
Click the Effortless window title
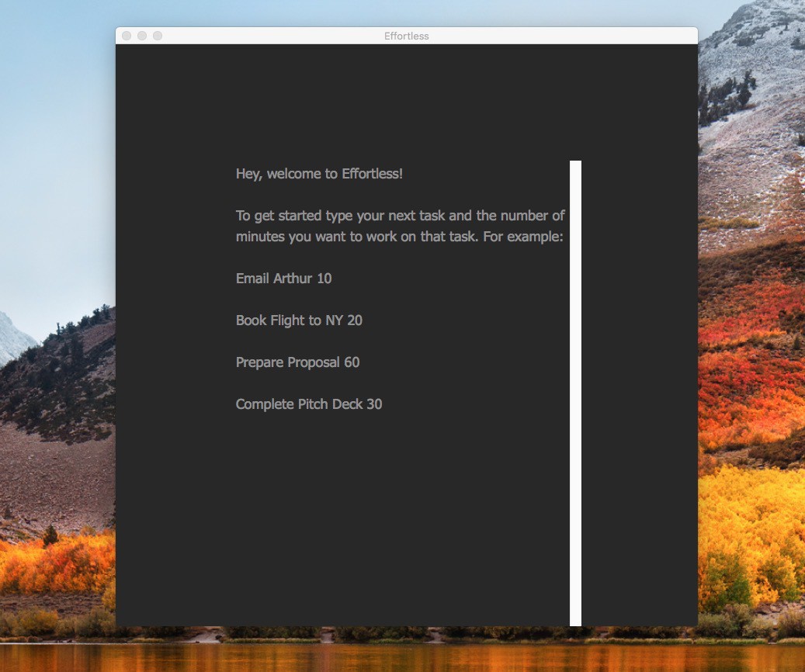(x=406, y=36)
